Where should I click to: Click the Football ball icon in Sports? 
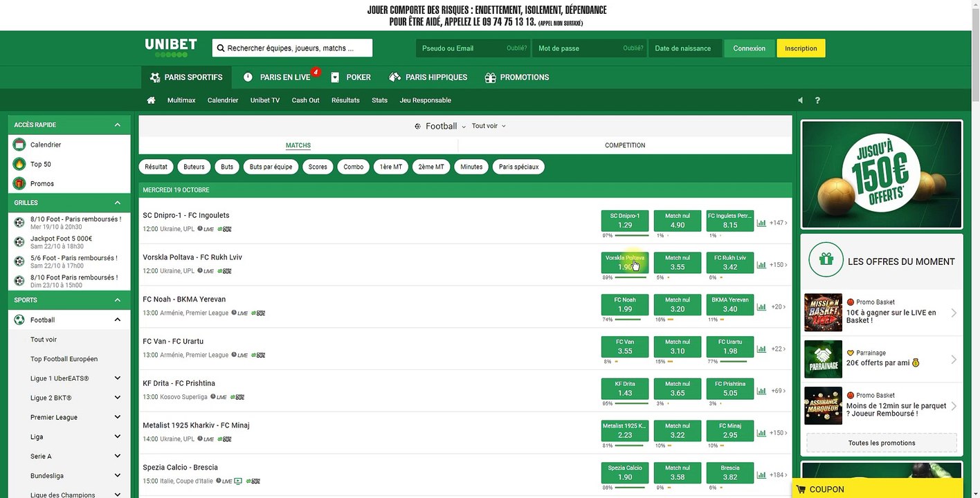click(x=19, y=320)
